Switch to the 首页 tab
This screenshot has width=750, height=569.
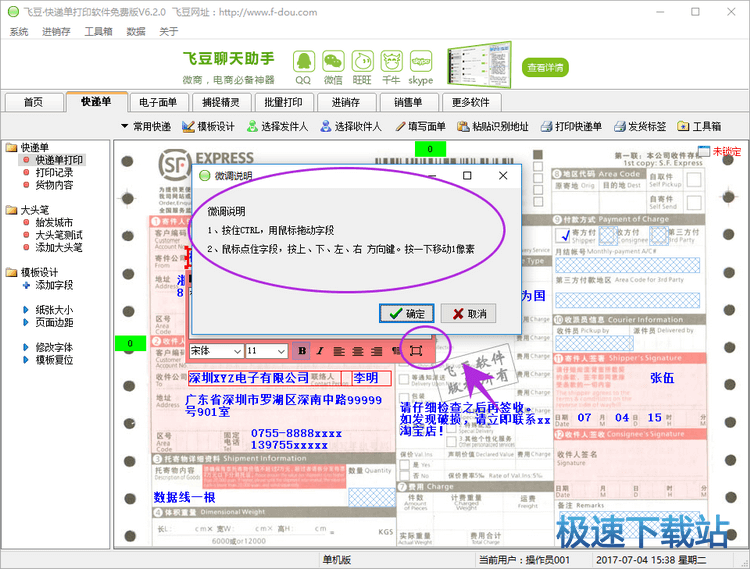click(x=33, y=102)
